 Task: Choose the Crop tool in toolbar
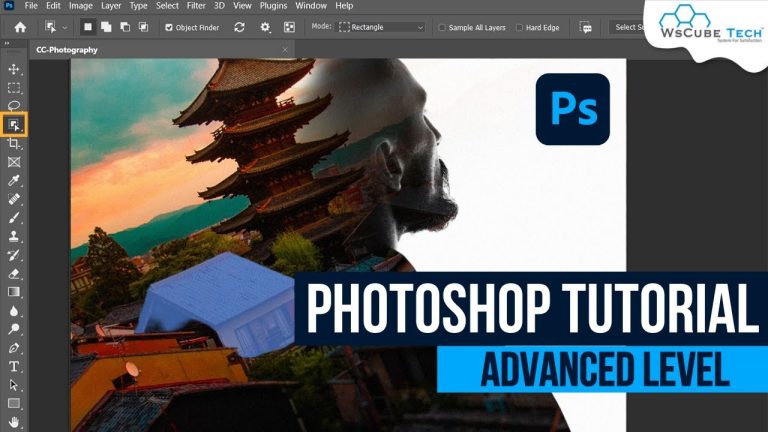click(x=14, y=144)
